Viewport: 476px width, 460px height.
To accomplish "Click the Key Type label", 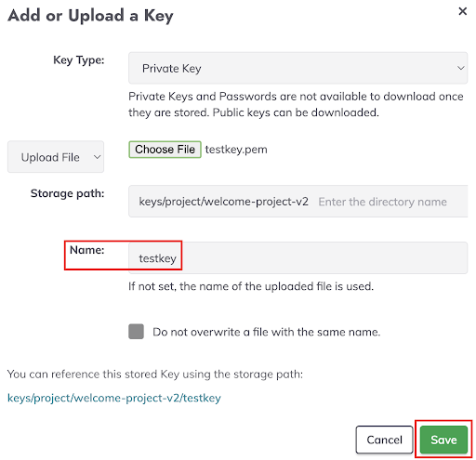I will point(79,60).
